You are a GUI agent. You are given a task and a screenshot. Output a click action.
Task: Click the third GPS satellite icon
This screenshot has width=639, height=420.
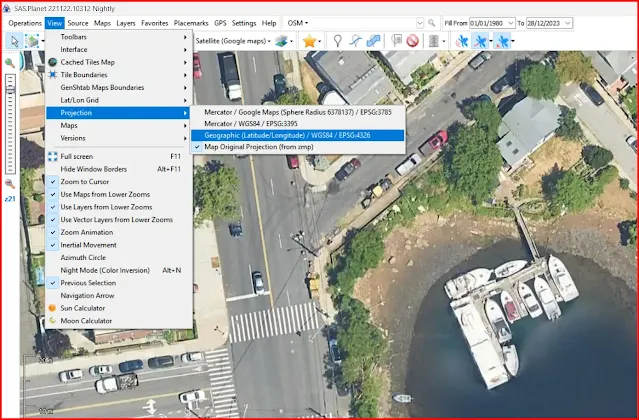pyautogui.click(x=502, y=41)
